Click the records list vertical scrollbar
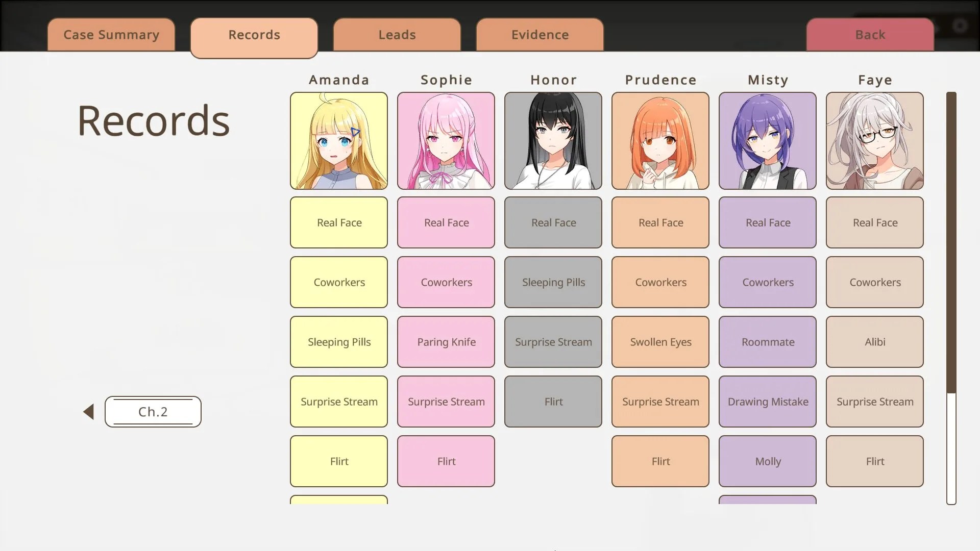The width and height of the screenshot is (980, 551). pyautogui.click(x=951, y=242)
